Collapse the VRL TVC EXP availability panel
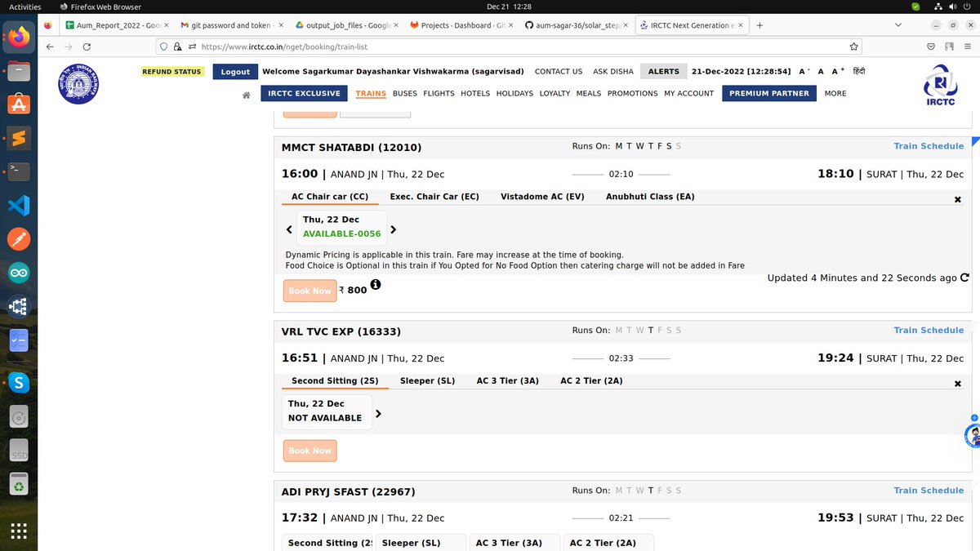The image size is (980, 551). [957, 384]
